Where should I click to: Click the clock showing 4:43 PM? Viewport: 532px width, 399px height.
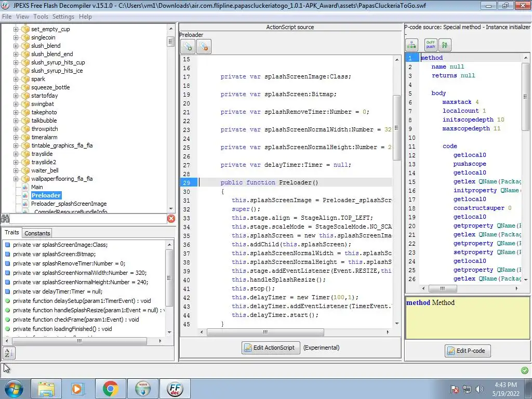pos(506,385)
